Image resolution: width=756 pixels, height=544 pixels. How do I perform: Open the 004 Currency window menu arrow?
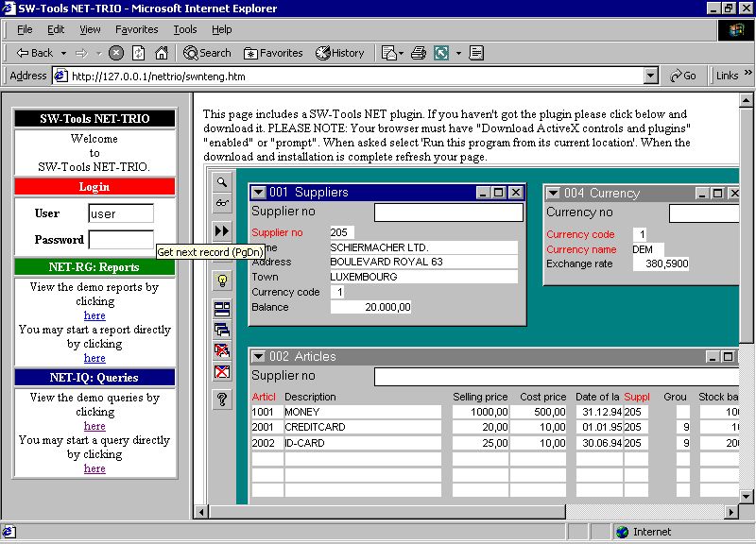pos(555,194)
